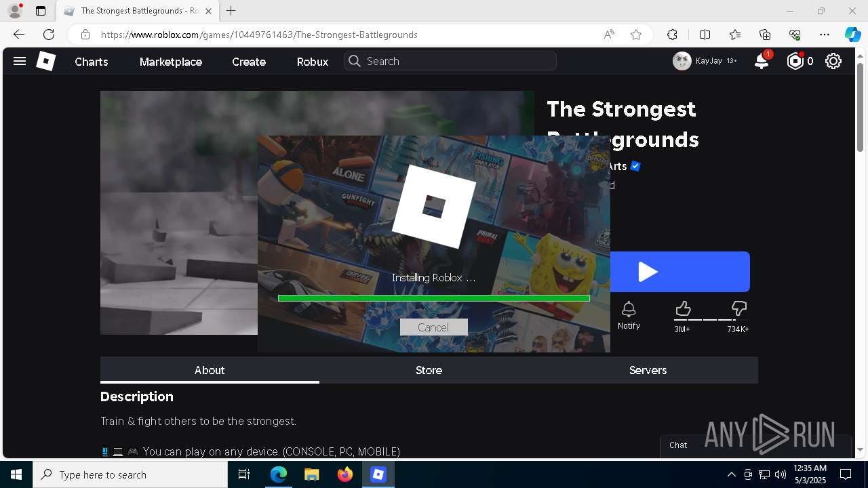Open the Robux balance icon
Screen dimensions: 868x488
click(795, 61)
